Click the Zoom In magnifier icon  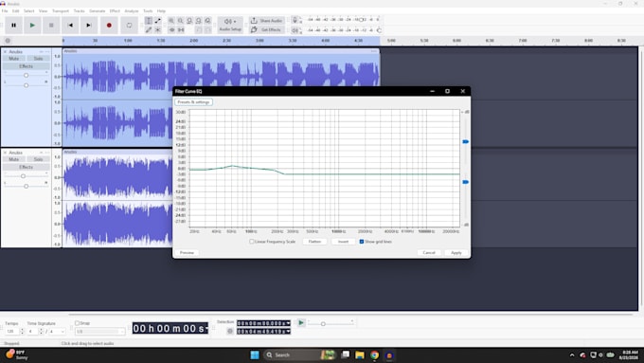pos(171,21)
